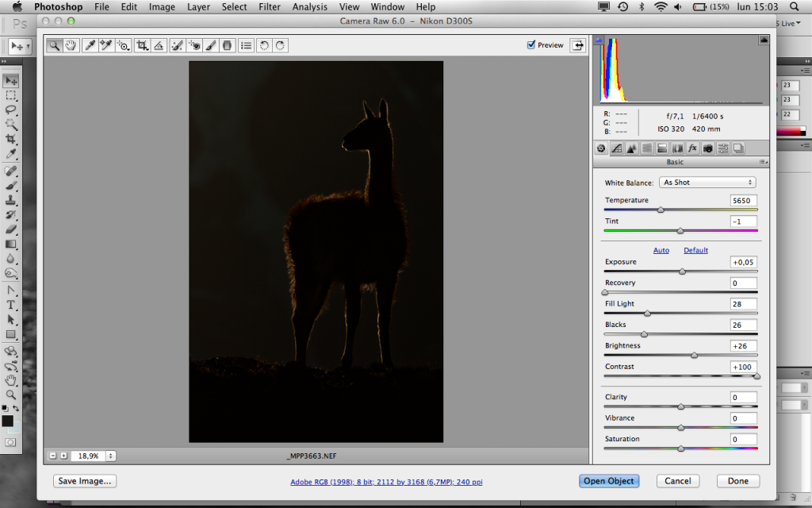Toggle highlight clipping warning in histogram
This screenshot has width=812, height=508.
(x=764, y=40)
